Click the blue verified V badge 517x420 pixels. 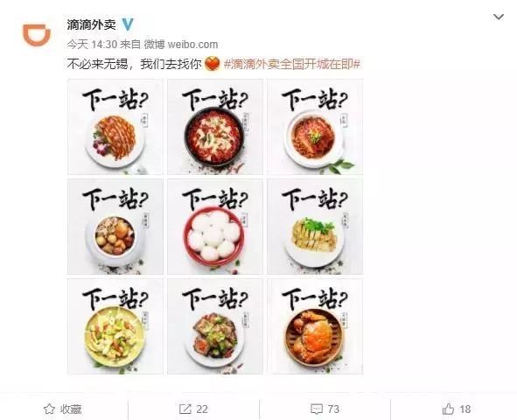[x=128, y=24]
